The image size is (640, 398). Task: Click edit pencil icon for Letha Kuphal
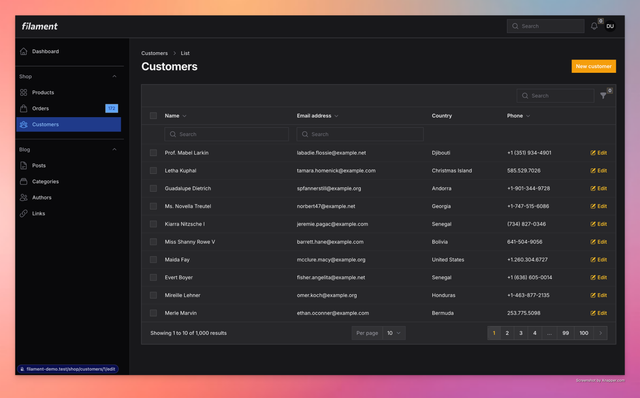(x=593, y=171)
